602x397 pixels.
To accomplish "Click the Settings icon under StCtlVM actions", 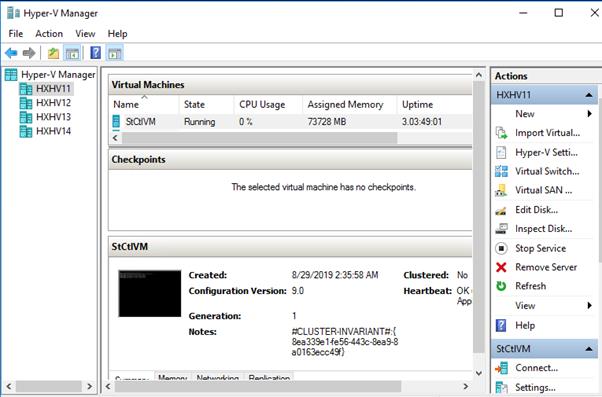I will [x=501, y=387].
